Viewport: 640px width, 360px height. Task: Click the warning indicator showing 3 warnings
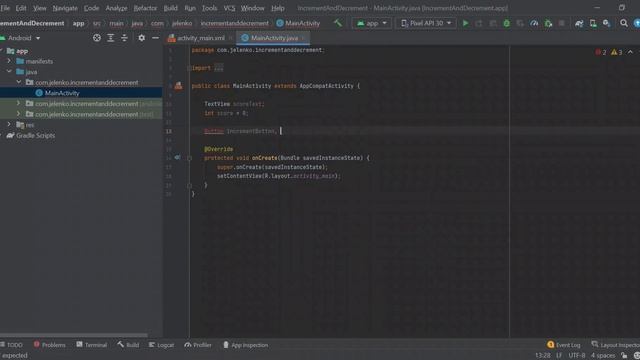616,52
